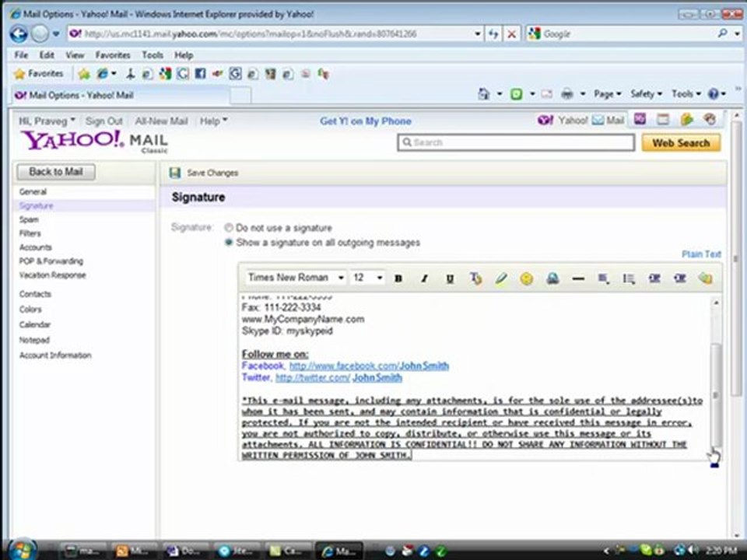Click the Web Search button
This screenshot has height=560, width=747.
pos(681,143)
